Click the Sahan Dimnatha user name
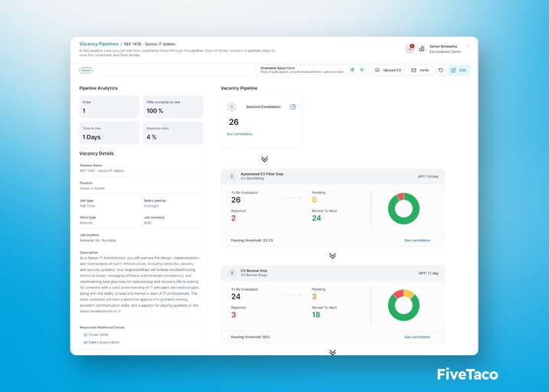This screenshot has width=549, height=392. pyautogui.click(x=443, y=46)
